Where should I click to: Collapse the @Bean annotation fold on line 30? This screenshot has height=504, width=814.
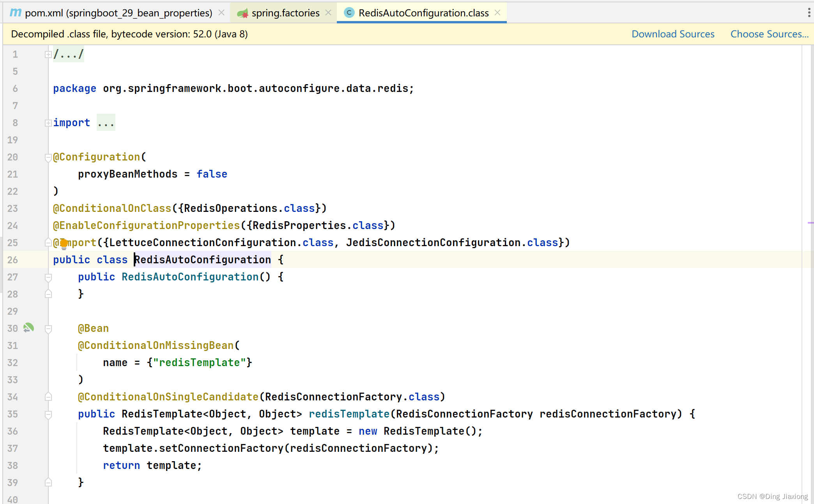coord(48,329)
